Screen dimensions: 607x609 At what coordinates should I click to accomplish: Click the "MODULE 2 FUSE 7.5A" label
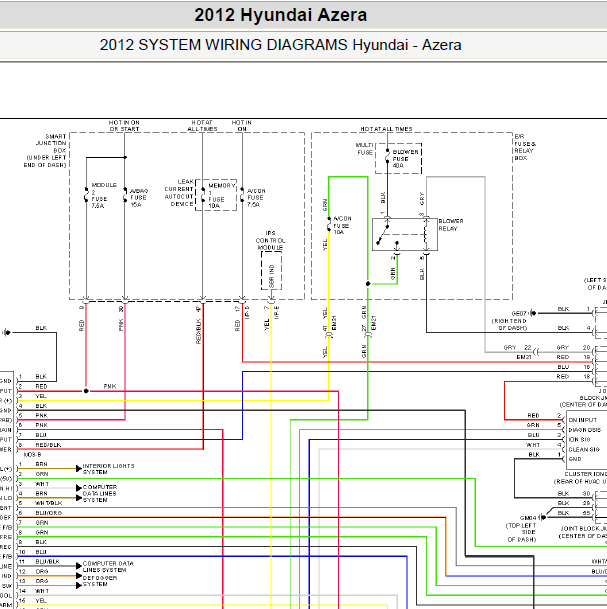tap(104, 195)
